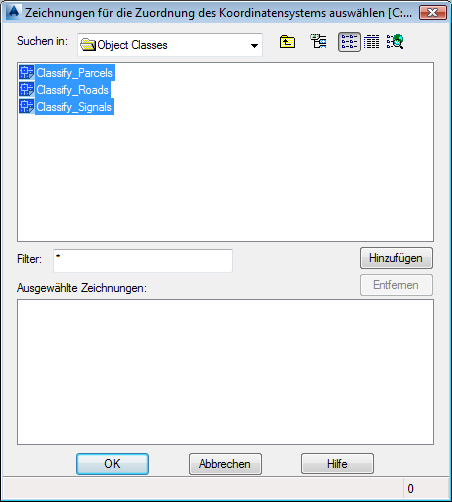The width and height of the screenshot is (452, 502).
Task: Open help with the Hilfe button
Action: pyautogui.click(x=337, y=464)
